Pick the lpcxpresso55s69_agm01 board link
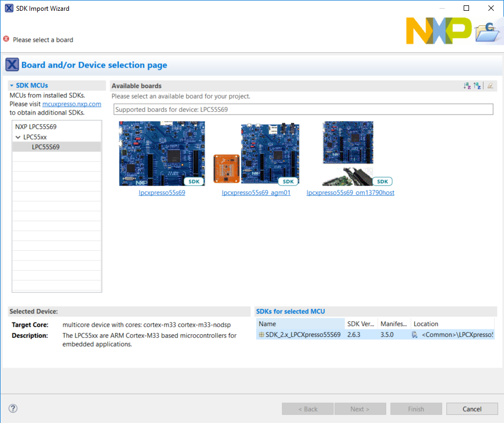 click(256, 193)
